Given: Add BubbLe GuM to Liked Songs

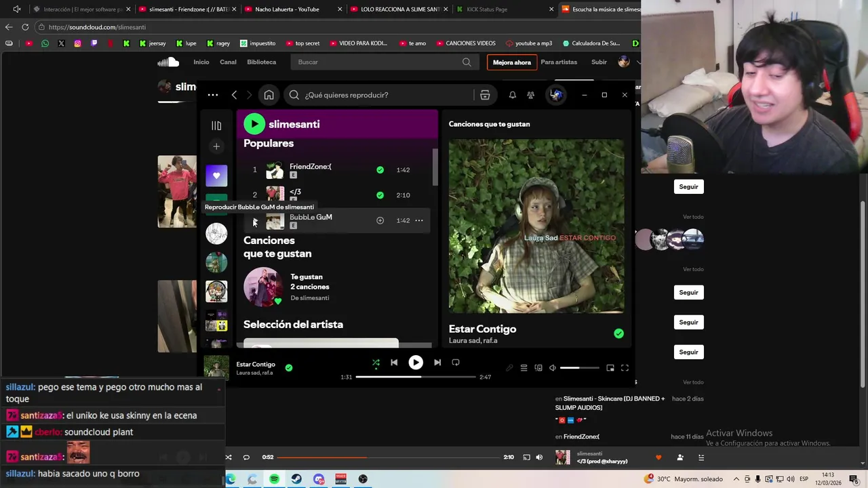Looking at the screenshot, I should tap(380, 220).
